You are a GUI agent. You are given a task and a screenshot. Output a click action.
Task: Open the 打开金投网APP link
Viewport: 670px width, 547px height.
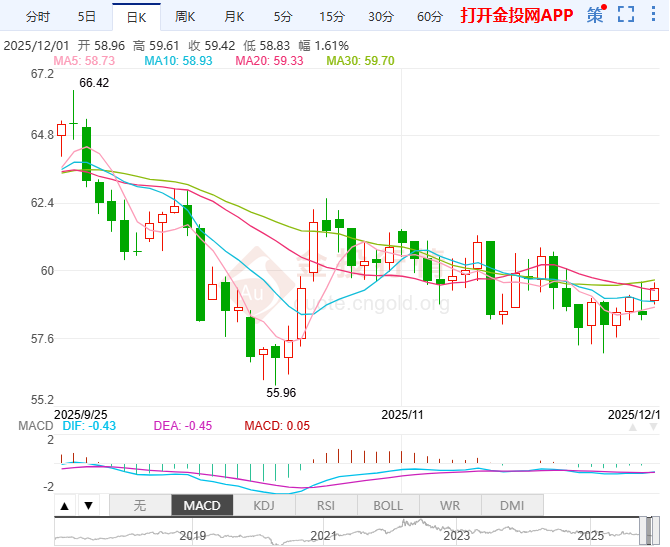click(x=517, y=16)
